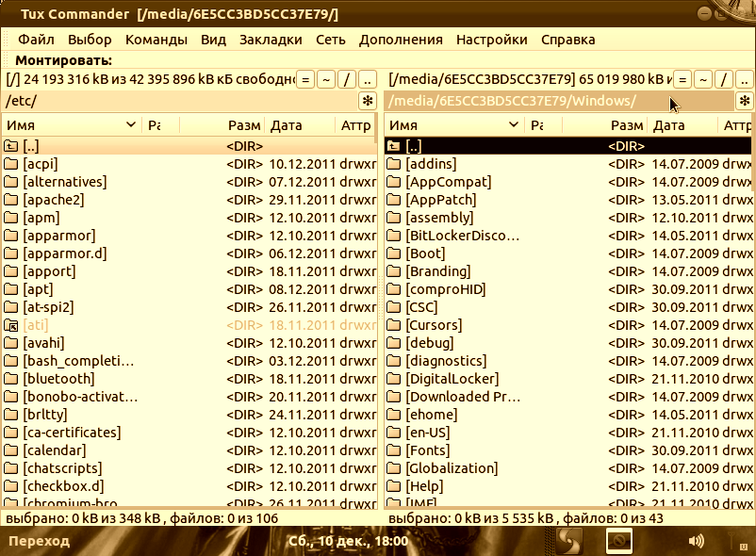
Task: Click the apparmor.d folder icon
Action: point(11,253)
